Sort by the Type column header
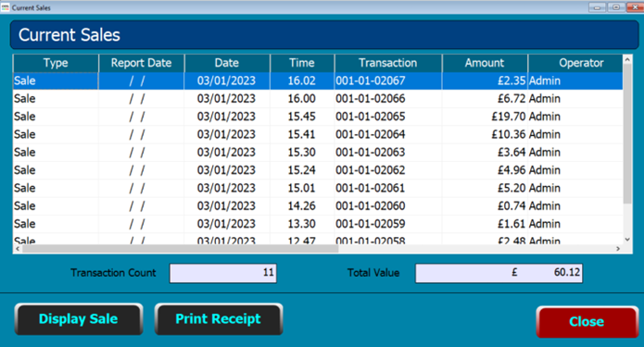Image resolution: width=644 pixels, height=347 pixels. [56, 63]
